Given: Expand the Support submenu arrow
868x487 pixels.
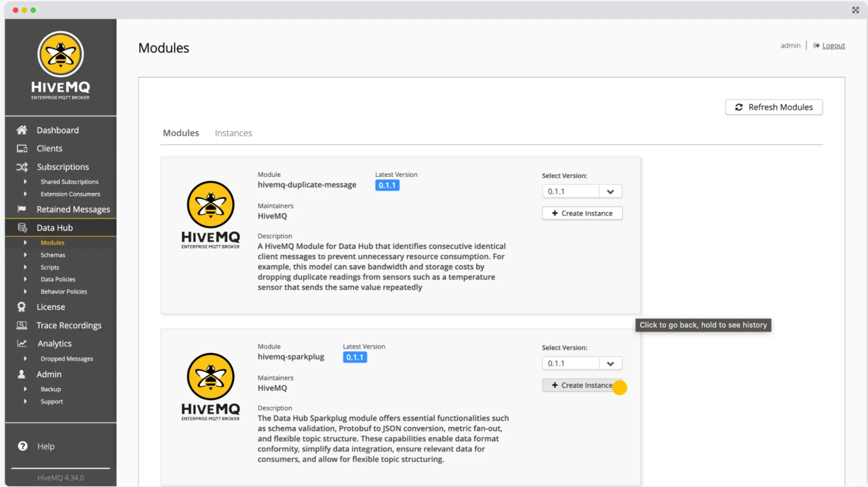Looking at the screenshot, I should (25, 401).
